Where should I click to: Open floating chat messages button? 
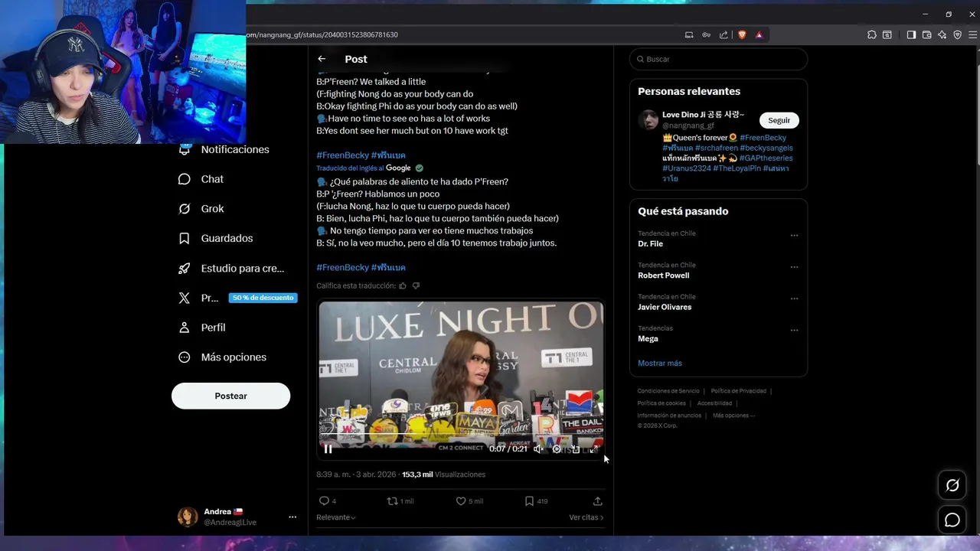(x=952, y=520)
